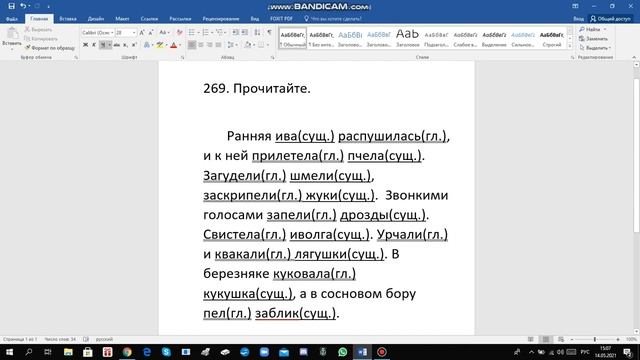The width and height of the screenshot is (640, 360).
Task: Click the Tell Me search field
Action: 333,19
